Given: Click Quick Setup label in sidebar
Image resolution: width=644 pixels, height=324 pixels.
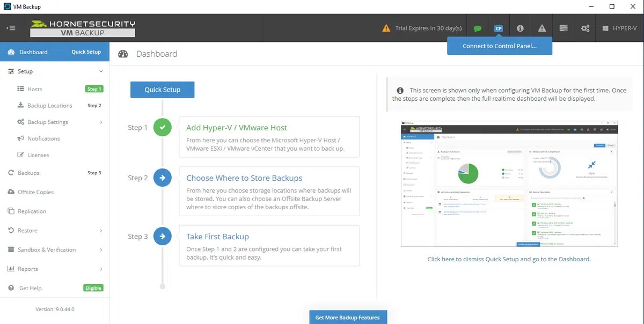Looking at the screenshot, I should click(x=86, y=52).
